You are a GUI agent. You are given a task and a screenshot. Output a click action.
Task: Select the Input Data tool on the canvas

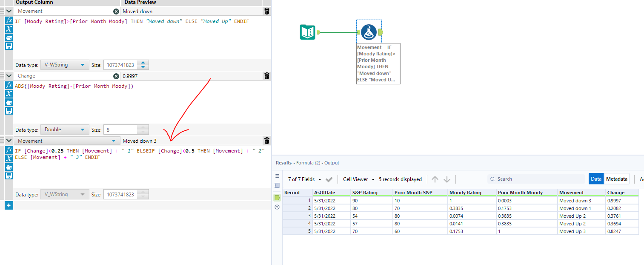[x=307, y=32]
